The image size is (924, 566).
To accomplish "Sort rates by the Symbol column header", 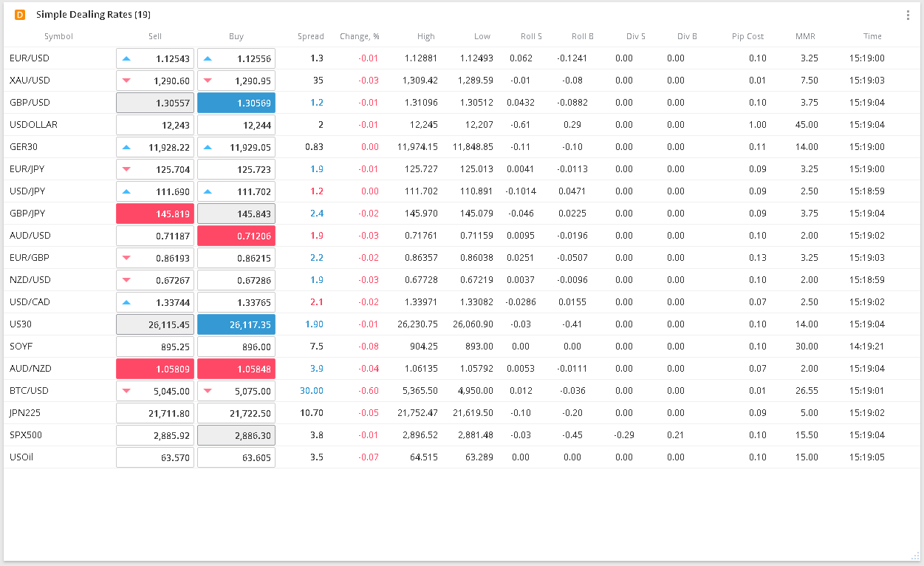I will click(58, 35).
